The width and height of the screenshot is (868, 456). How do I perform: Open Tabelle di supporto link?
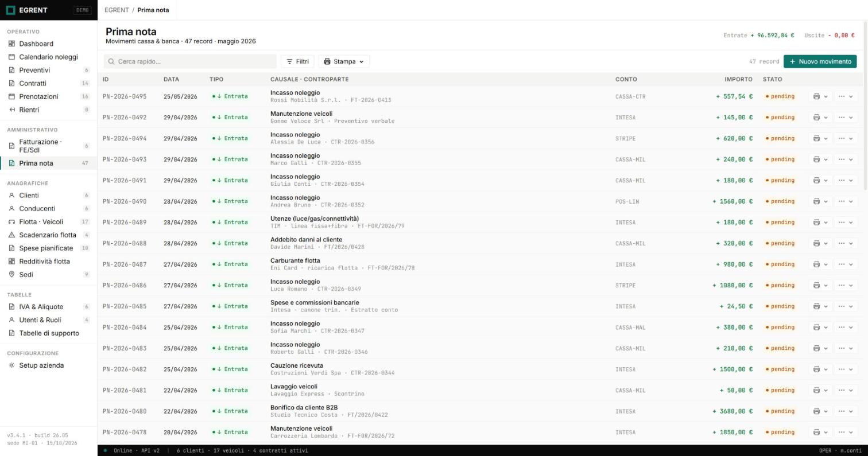coord(49,333)
